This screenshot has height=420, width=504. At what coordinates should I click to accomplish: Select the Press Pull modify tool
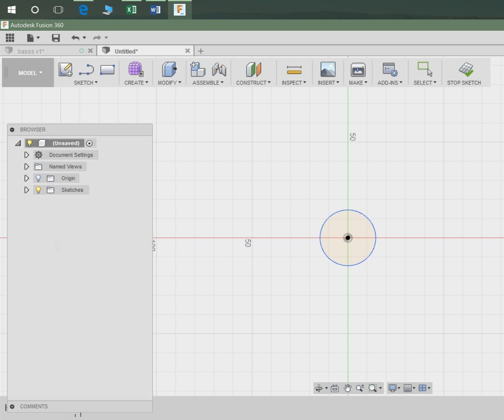pos(169,69)
